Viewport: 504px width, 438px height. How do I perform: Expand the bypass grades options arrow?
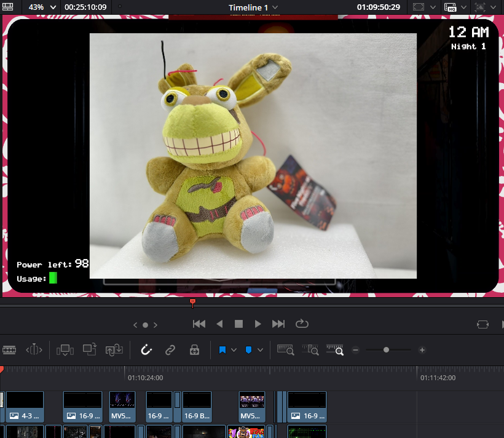tap(493, 7)
